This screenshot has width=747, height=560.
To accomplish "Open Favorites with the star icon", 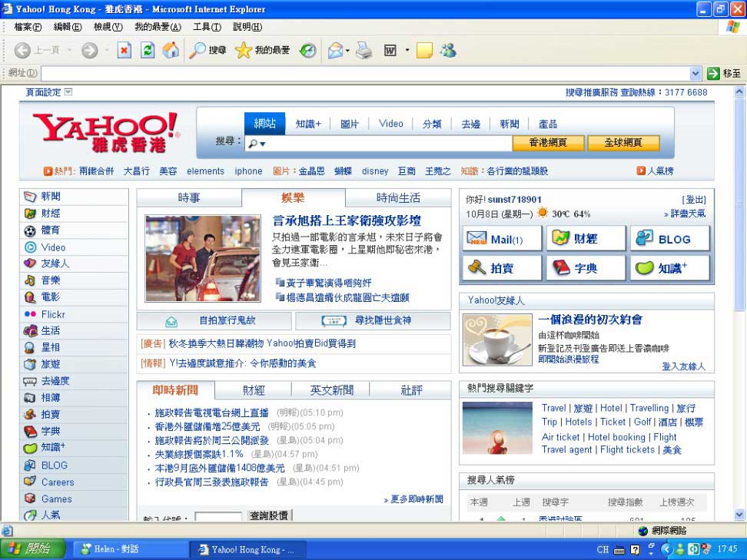I will point(243,50).
